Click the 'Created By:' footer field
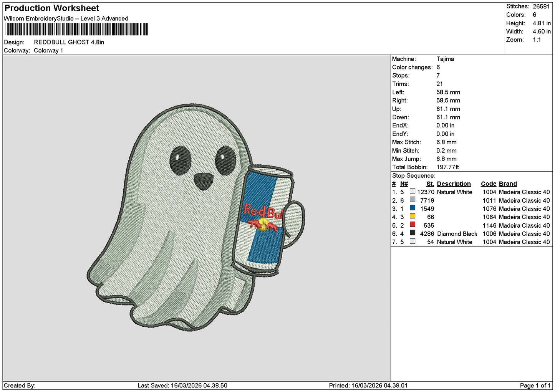Viewport: 555px width, 392px height. click(x=20, y=385)
